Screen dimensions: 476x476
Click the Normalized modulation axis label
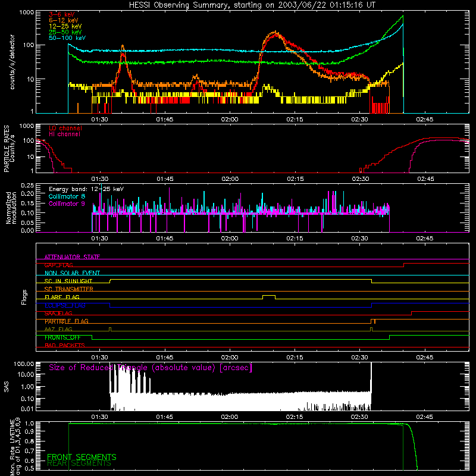coord(11,208)
